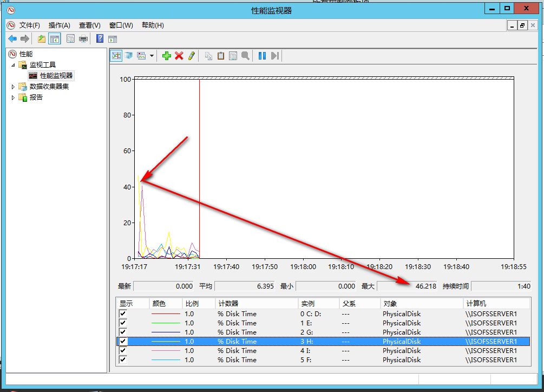Add counters with the green plus icon
The image size is (544, 392).
coord(167,56)
